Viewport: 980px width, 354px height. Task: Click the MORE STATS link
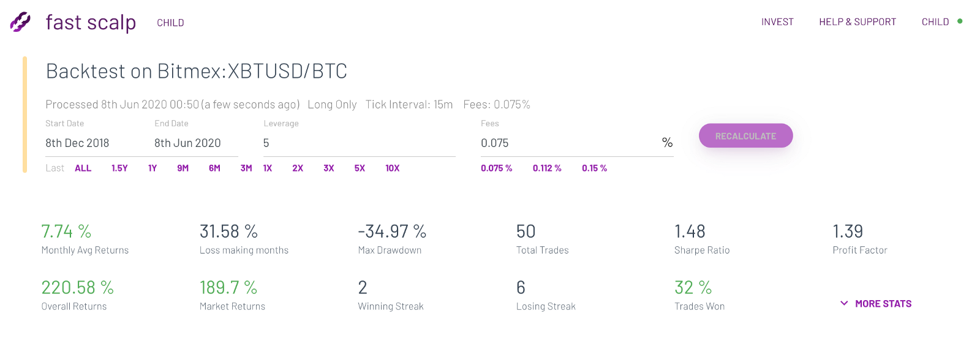883,303
